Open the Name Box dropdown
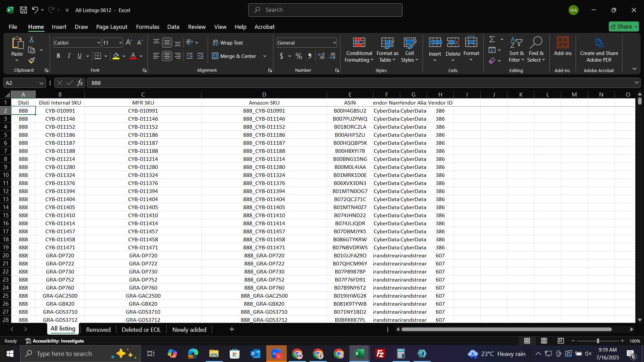Viewport: 644px width, 362px height. click(x=41, y=83)
